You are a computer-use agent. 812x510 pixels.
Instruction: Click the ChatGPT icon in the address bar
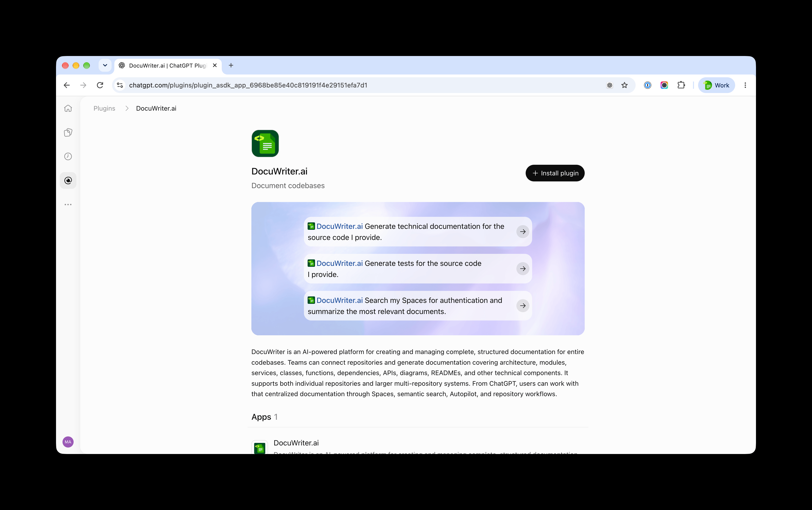[x=610, y=85]
